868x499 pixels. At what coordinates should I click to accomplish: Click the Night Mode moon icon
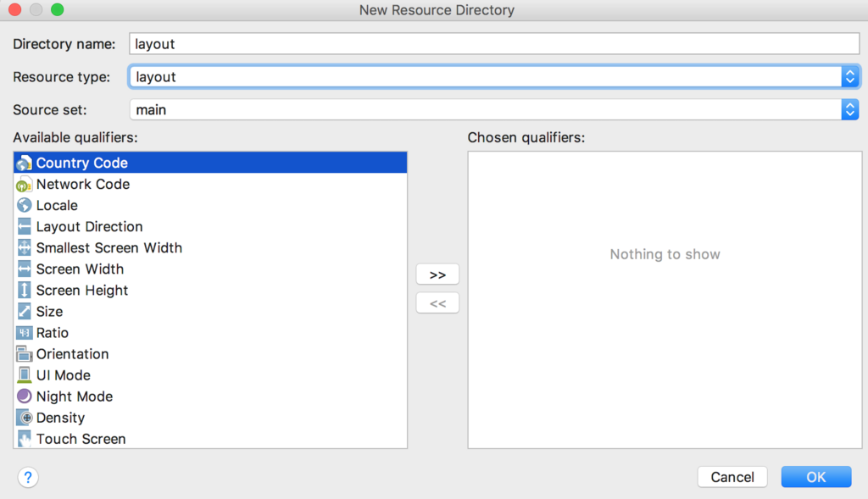(x=24, y=396)
